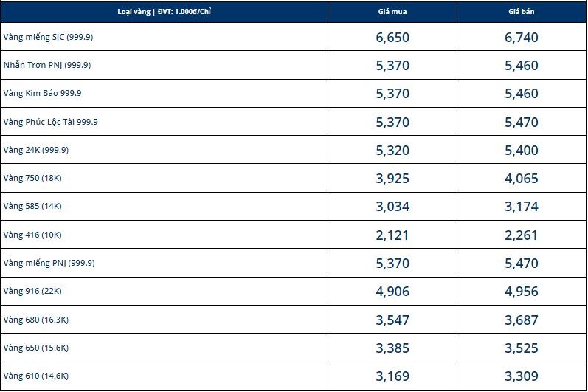Image resolution: width=588 pixels, height=392 pixels.
Task: Click the 22K buy price 4,906
Action: coord(392,292)
